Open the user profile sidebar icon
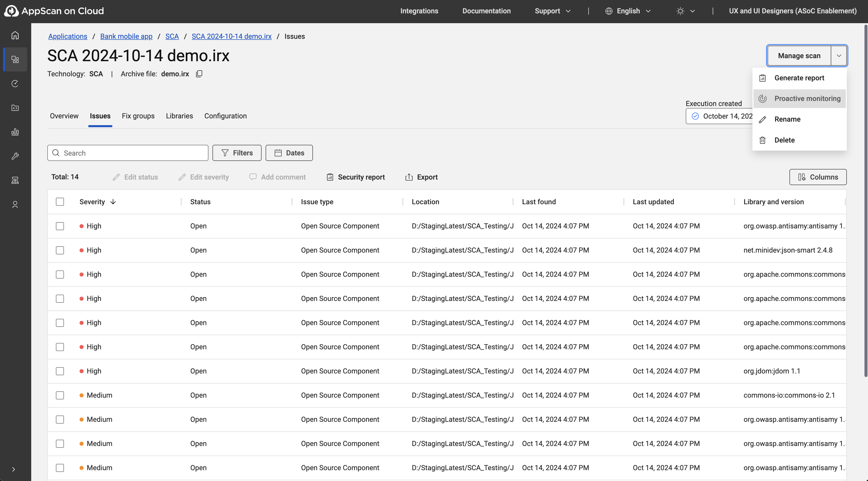 point(15,204)
